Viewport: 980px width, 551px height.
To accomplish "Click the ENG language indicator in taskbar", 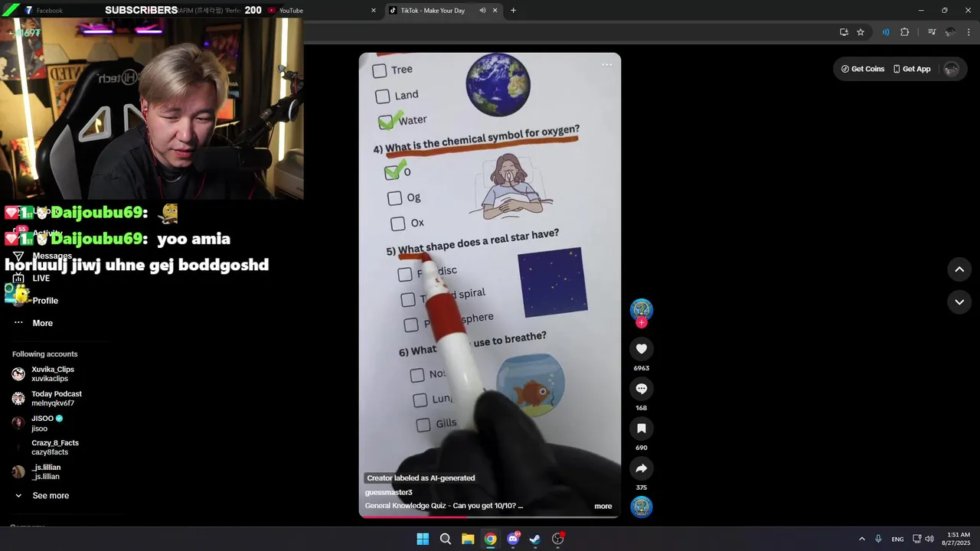I will 897,539.
